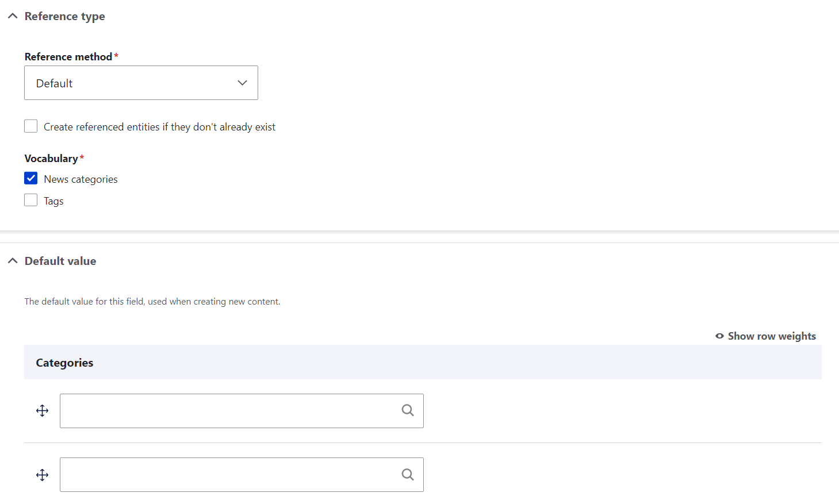This screenshot has height=504, width=839.
Task: Click the down arrow in the Default select box
Action: click(242, 83)
